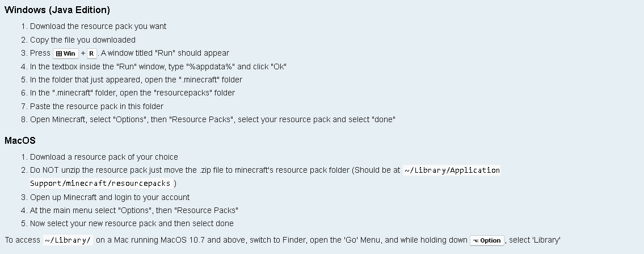Click the step about opening the ".minecraft" folder
The width and height of the screenshot is (644, 254).
pos(136,80)
